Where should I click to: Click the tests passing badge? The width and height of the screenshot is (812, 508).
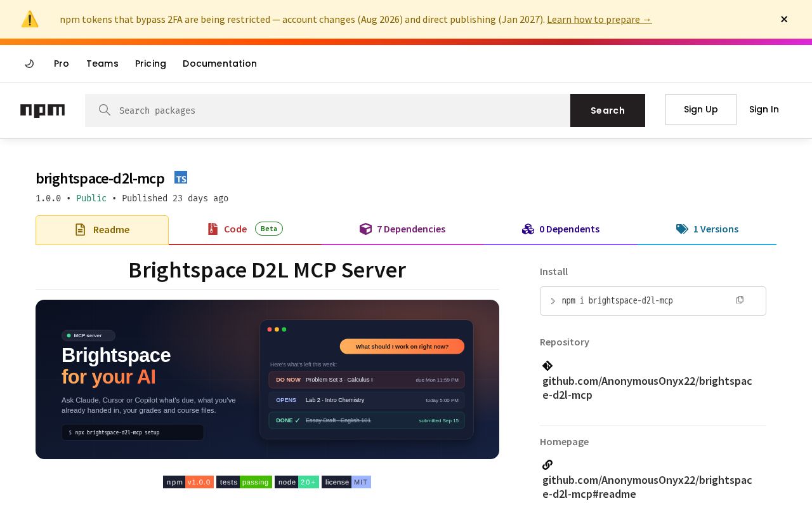tap(244, 482)
